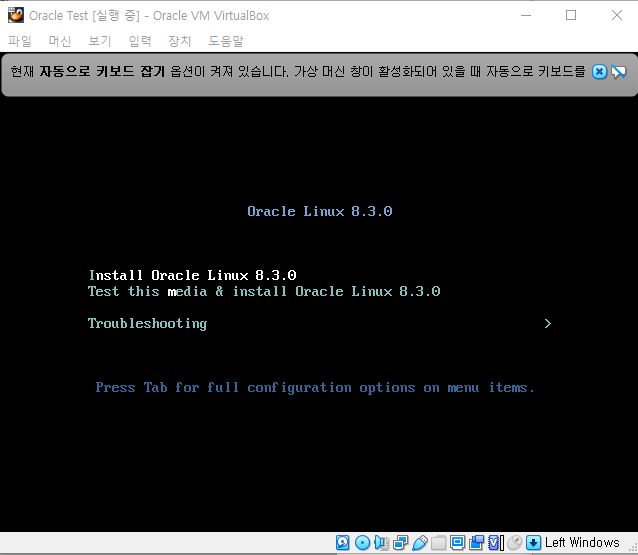Click the mouse integration indicator
This screenshot has height=555, width=638.
click(515, 542)
